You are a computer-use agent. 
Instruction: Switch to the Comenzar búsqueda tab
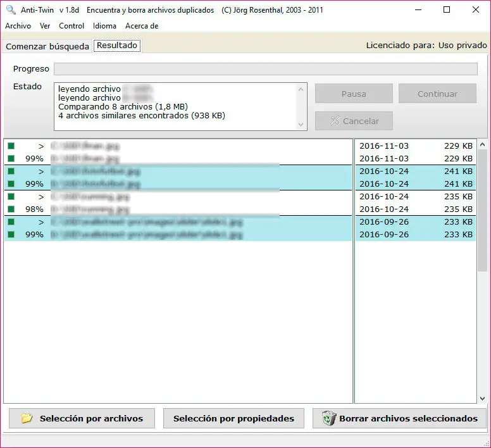coord(47,46)
